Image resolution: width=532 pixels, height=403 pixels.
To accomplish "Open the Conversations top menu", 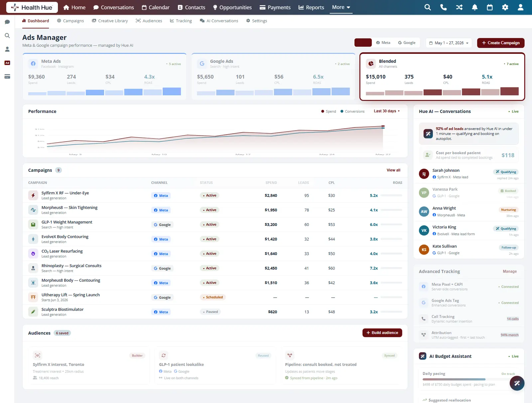I will click(x=114, y=7).
